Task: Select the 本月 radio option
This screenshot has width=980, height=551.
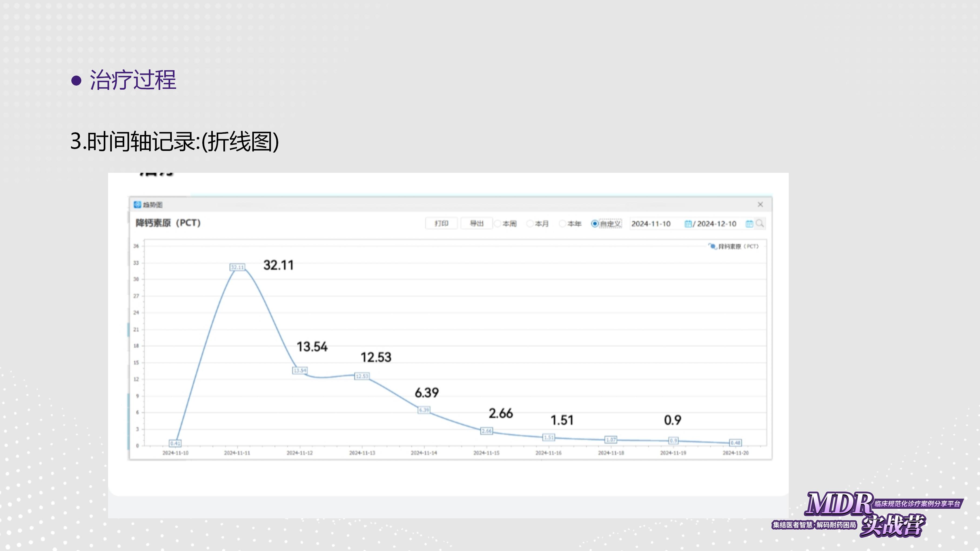Action: pos(529,224)
